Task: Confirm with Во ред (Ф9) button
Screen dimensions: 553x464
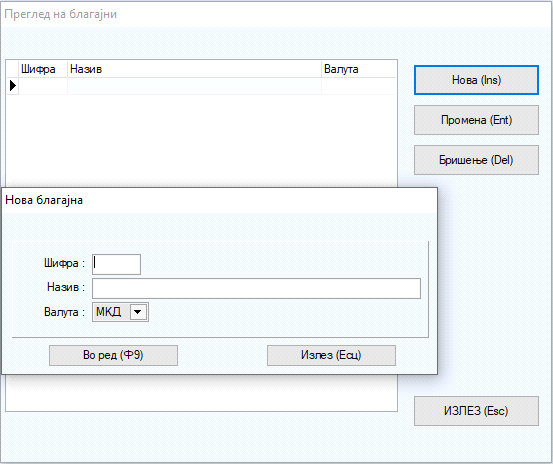Action: 113,355
